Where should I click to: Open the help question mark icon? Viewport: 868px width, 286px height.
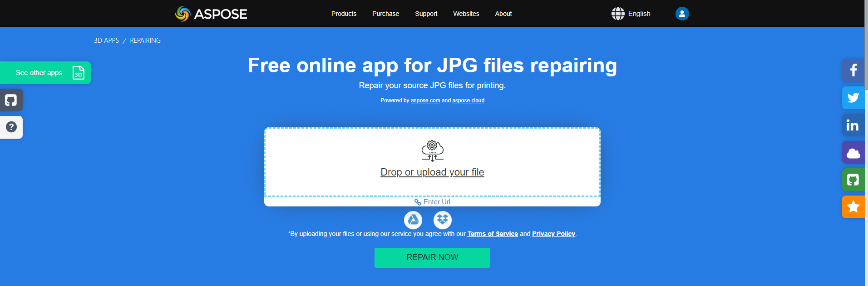pyautogui.click(x=11, y=127)
